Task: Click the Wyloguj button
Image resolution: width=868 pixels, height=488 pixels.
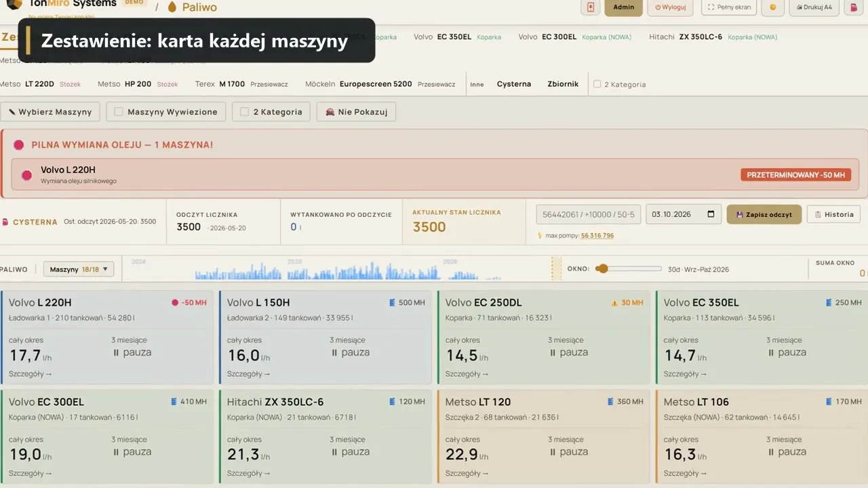Action: (670, 7)
